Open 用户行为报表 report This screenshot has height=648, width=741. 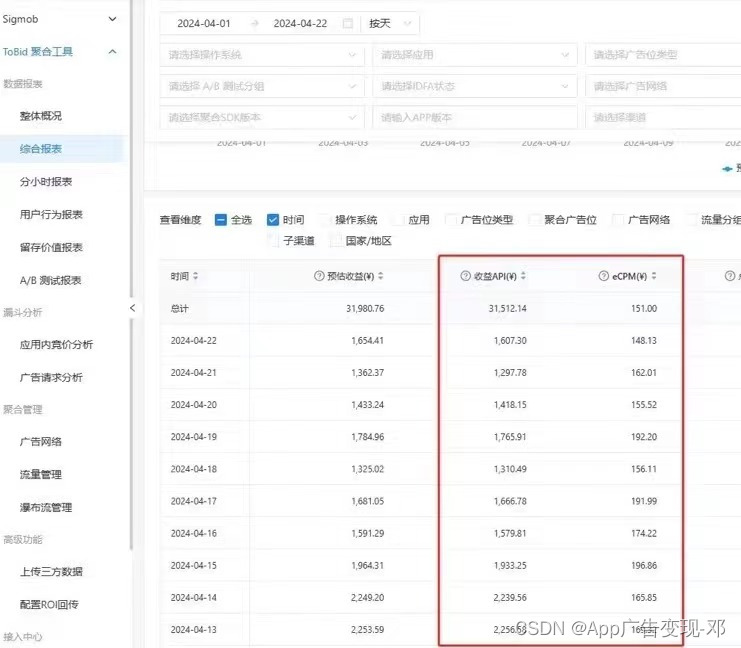coord(51,215)
